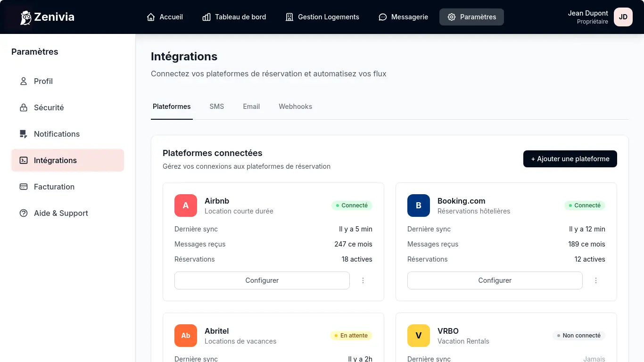Open the Webhooks tab

[295, 107]
